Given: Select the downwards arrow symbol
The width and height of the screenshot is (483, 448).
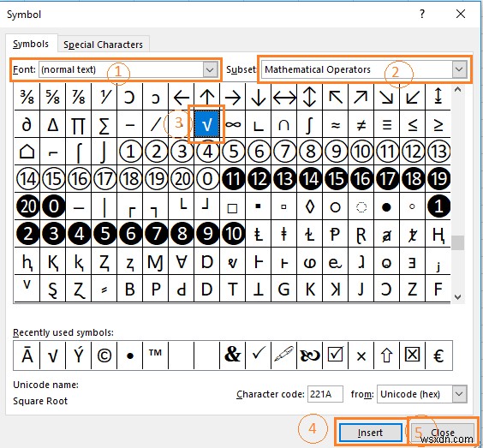Looking at the screenshot, I should [258, 97].
